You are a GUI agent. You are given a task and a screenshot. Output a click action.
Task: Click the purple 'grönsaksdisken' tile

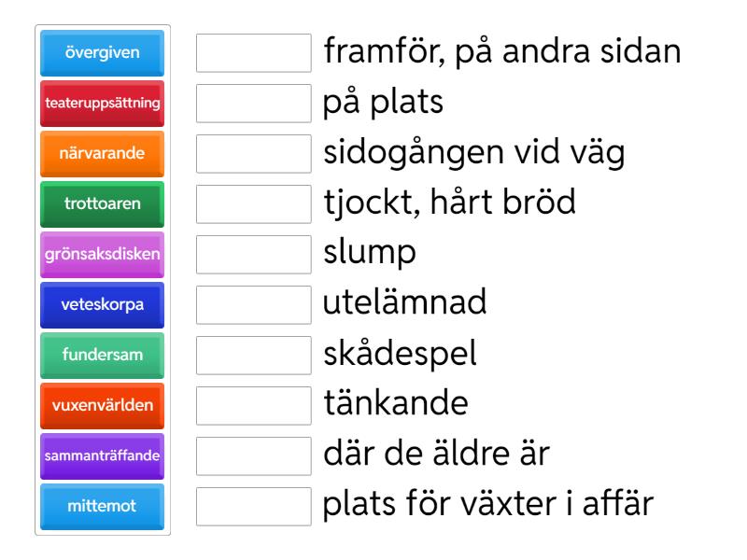[103, 255]
